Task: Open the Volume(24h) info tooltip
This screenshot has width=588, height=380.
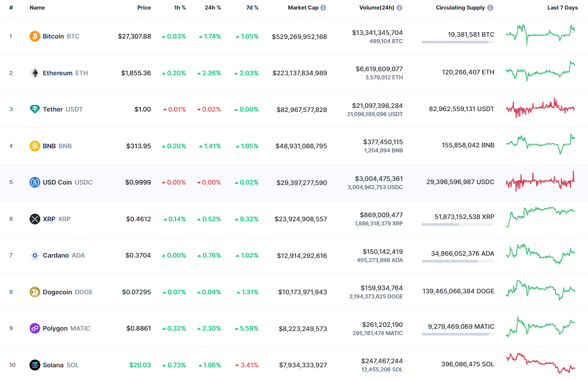Action: tap(399, 7)
